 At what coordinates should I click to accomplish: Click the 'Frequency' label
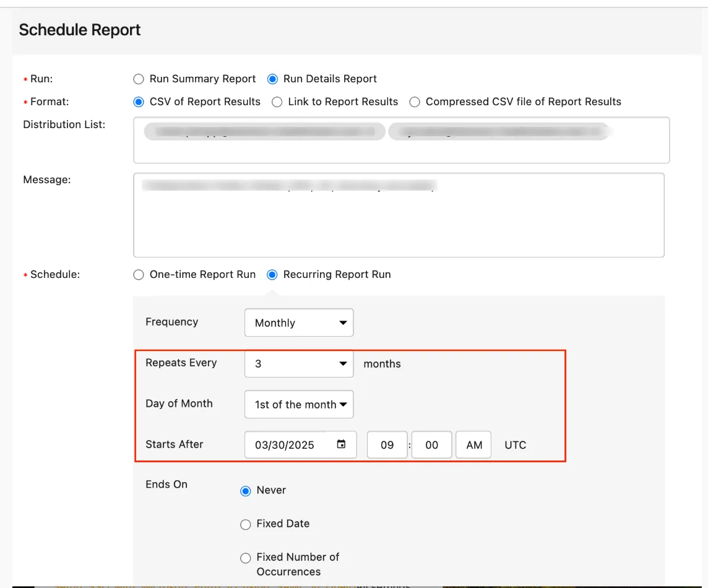pyautogui.click(x=171, y=322)
